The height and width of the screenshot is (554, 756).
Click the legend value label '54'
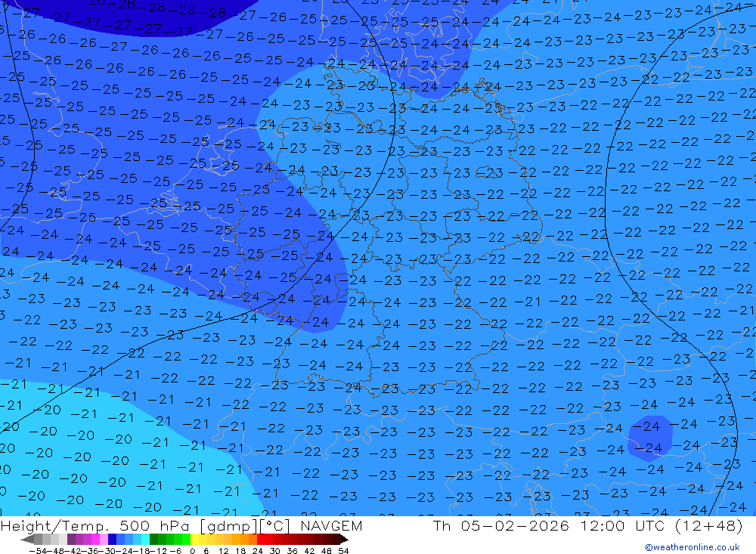point(343,551)
